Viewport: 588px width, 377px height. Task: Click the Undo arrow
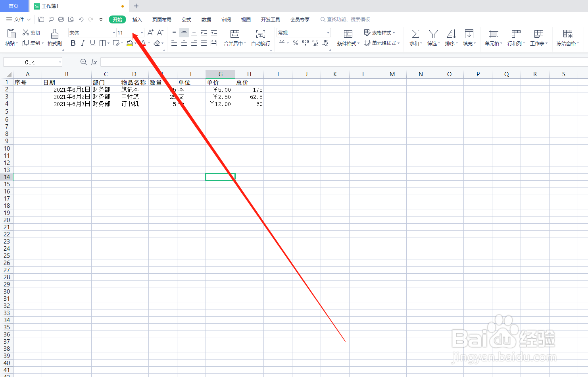[x=81, y=19]
